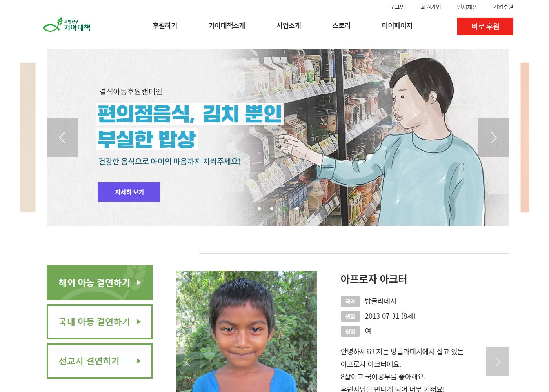The width and height of the screenshot is (549, 392).
Task: Advance to next hero banner slide
Action: (494, 138)
